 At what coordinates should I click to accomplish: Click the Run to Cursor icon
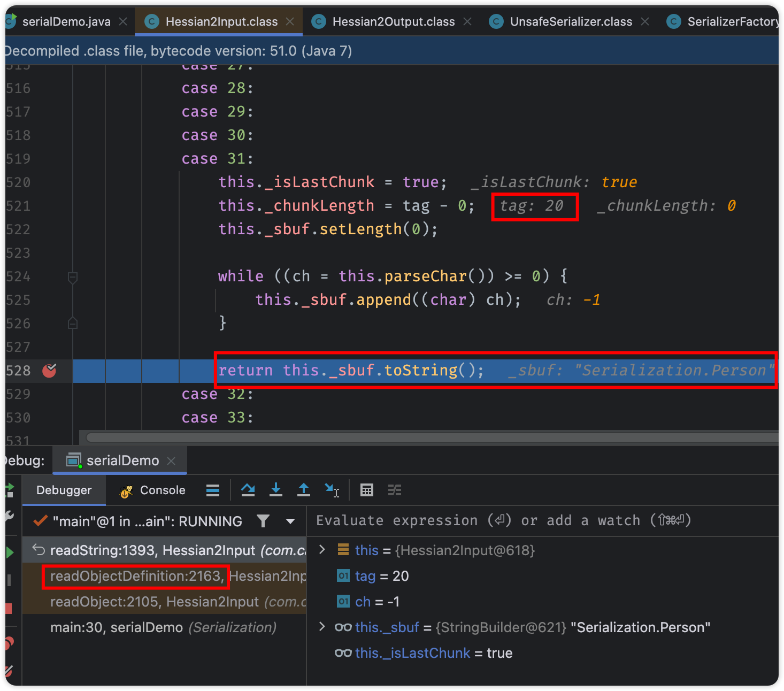[332, 490]
